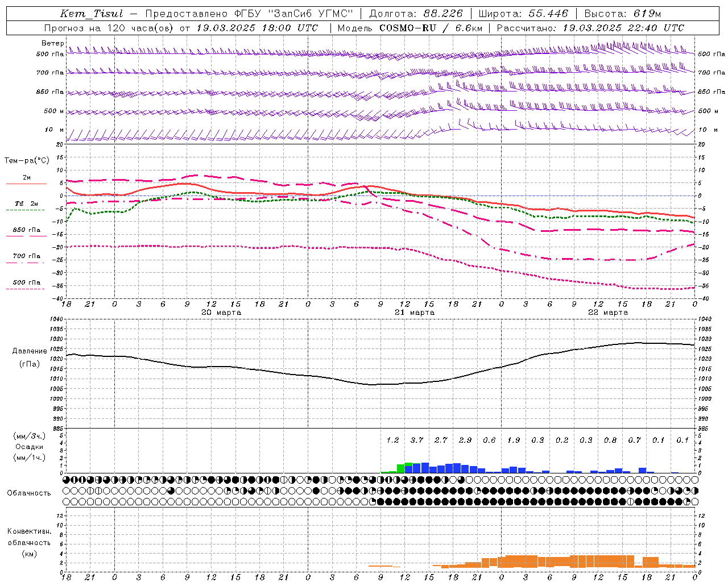Click the 'Модель COSMO-RU / 6.6км' label

coord(410,28)
